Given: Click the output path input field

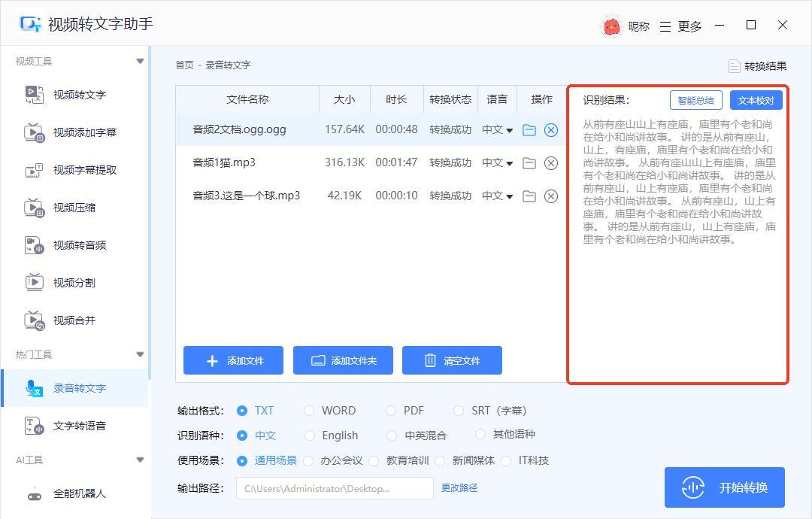Looking at the screenshot, I should click(335, 488).
